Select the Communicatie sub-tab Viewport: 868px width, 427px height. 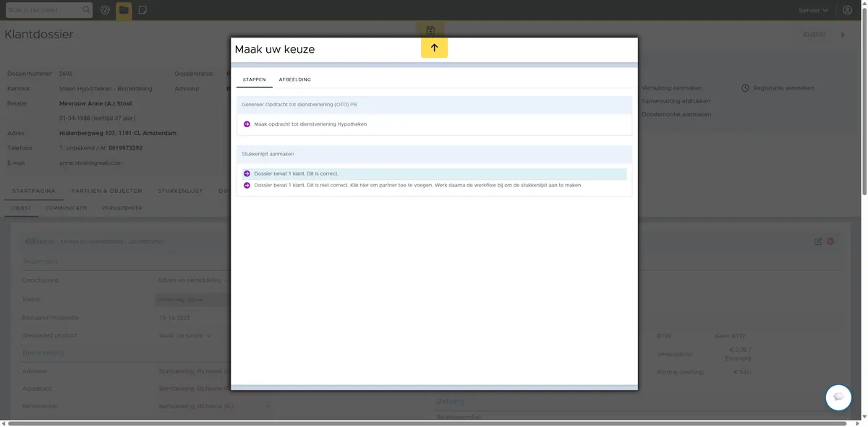pyautogui.click(x=67, y=208)
